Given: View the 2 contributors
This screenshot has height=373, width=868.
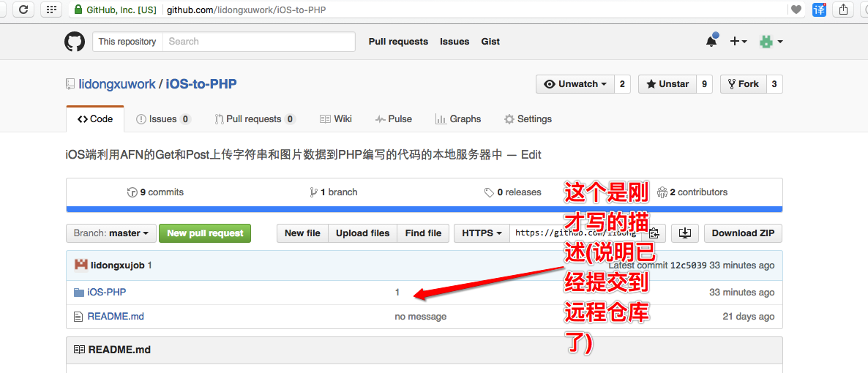Looking at the screenshot, I should 692,192.
